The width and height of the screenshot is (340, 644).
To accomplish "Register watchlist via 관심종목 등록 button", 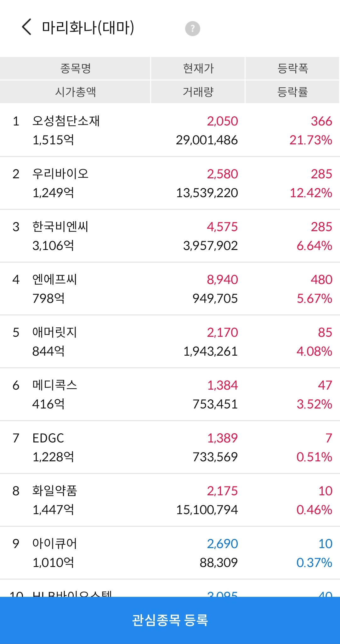I will click(170, 620).
